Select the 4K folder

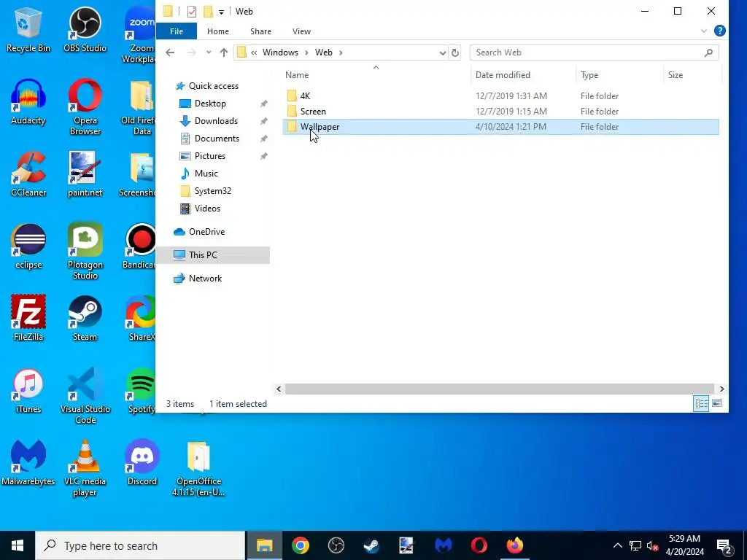(500, 96)
